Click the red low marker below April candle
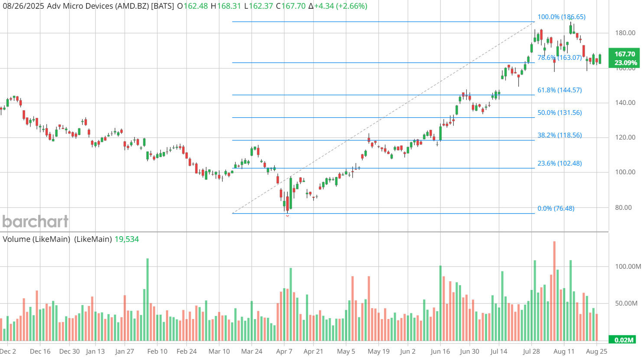This screenshot has height=358, width=644. coord(287,215)
